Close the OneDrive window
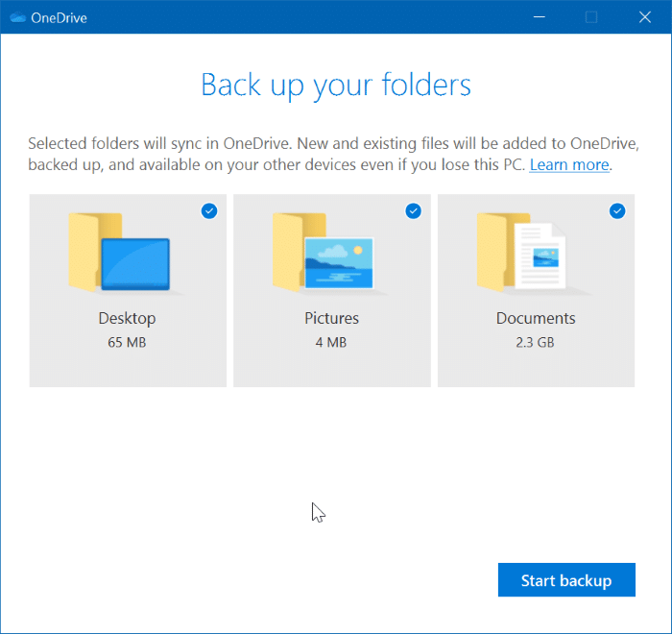The height and width of the screenshot is (634, 672). tap(645, 17)
